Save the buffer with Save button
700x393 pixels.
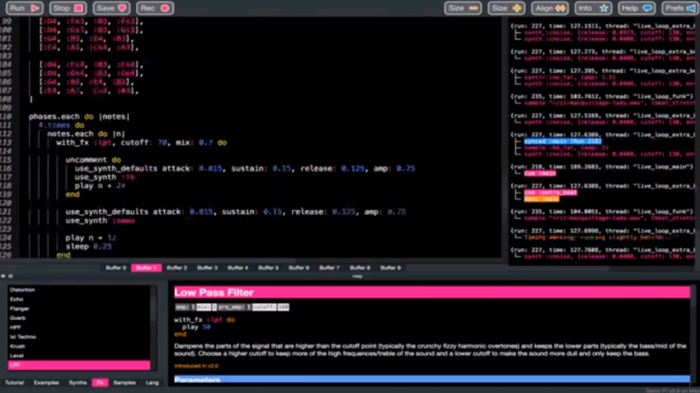(111, 8)
